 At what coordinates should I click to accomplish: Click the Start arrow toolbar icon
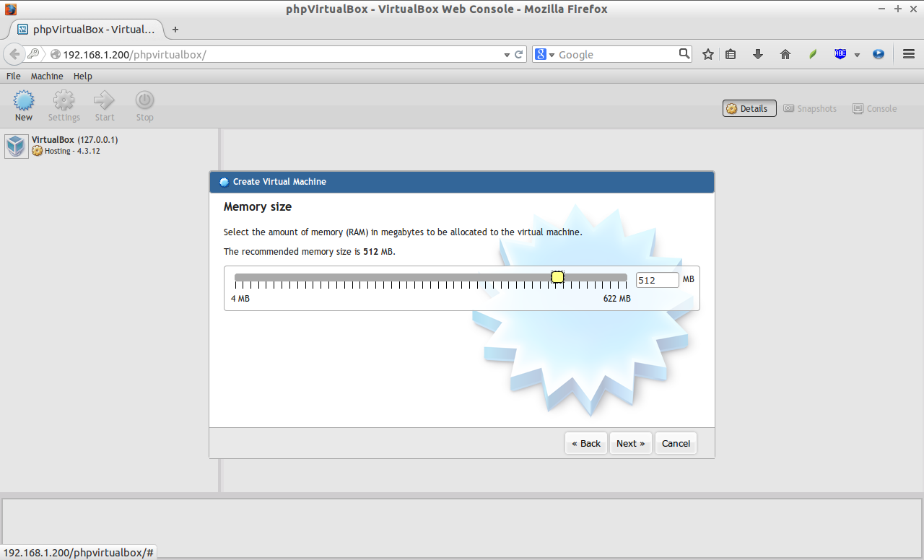coord(104,100)
